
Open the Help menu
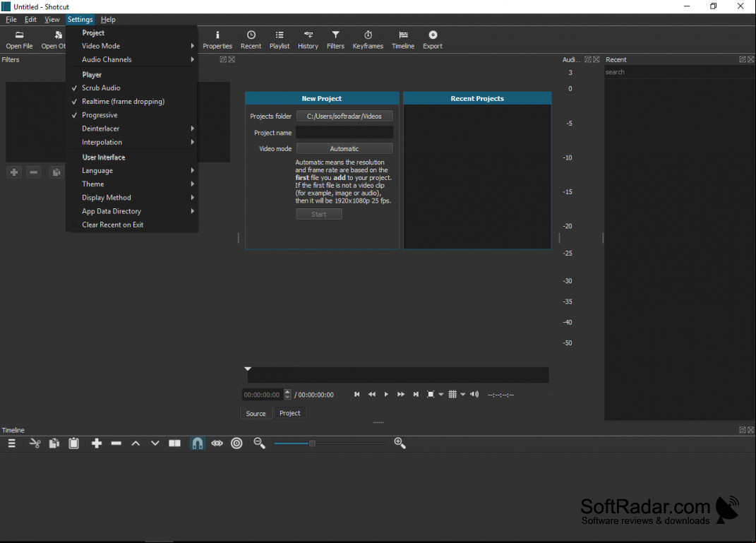coord(108,19)
